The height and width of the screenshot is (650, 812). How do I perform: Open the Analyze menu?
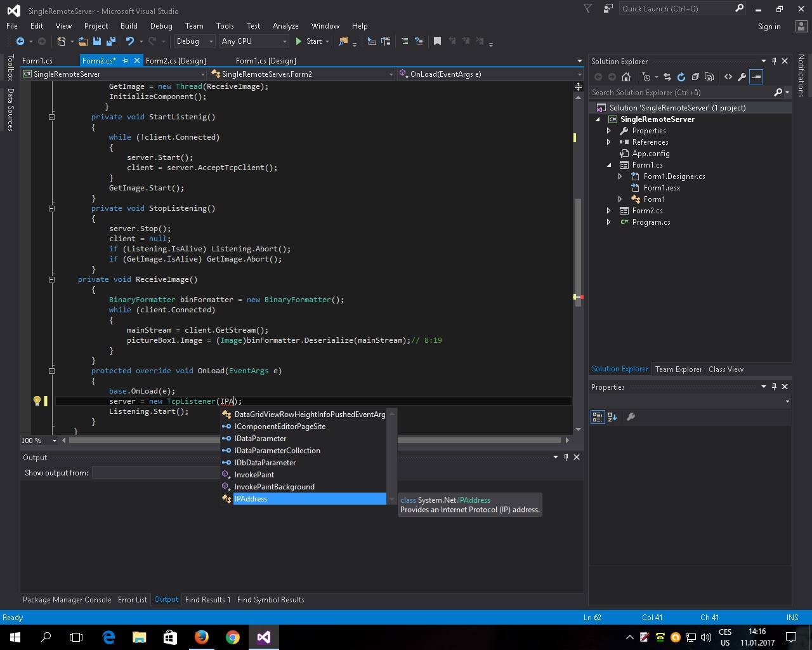click(x=285, y=26)
